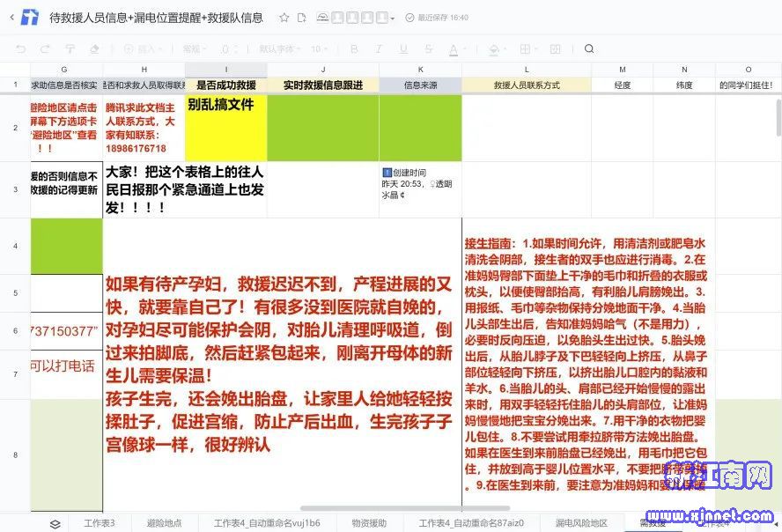The image size is (782, 532).
Task: Clear formatting with eraser tool
Action: [x=94, y=48]
